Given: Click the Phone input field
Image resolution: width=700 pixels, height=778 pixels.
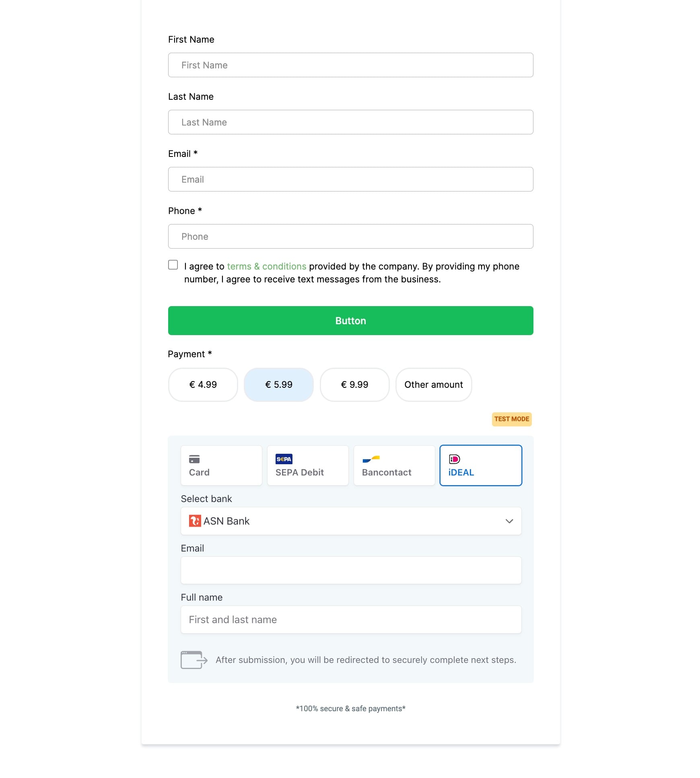Looking at the screenshot, I should tap(351, 237).
